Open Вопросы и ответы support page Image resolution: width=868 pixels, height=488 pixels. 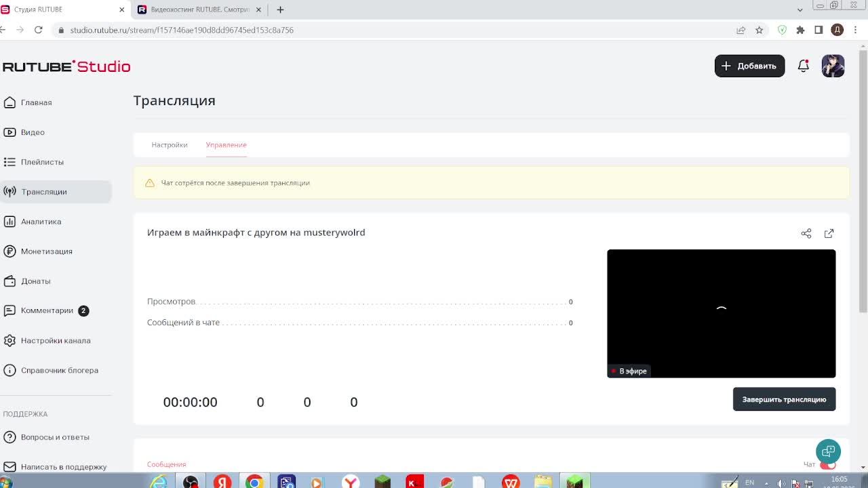(x=46, y=437)
